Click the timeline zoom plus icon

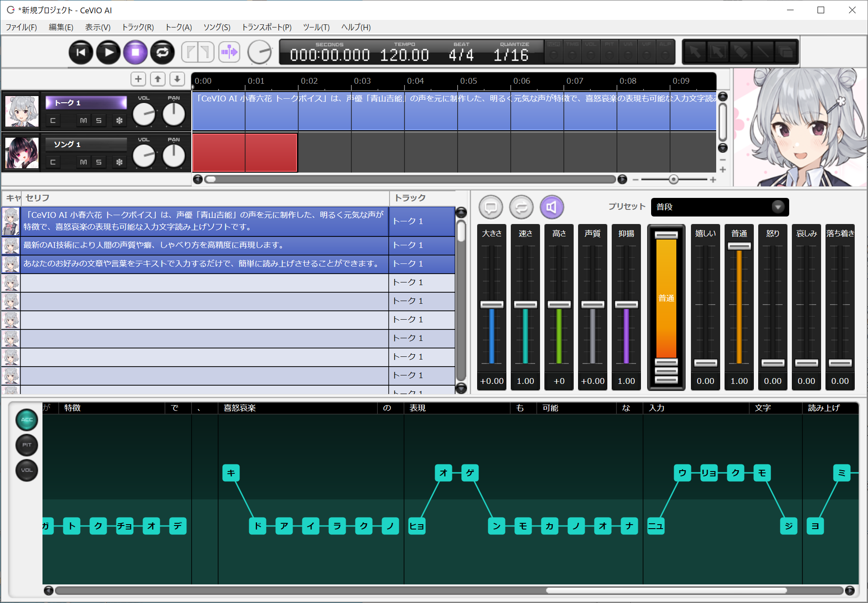click(x=713, y=179)
